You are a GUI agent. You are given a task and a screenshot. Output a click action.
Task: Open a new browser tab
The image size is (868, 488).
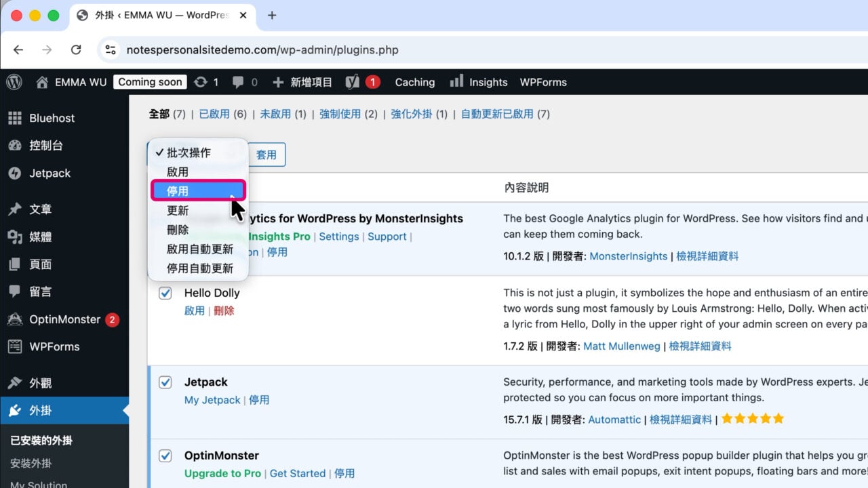click(x=272, y=15)
